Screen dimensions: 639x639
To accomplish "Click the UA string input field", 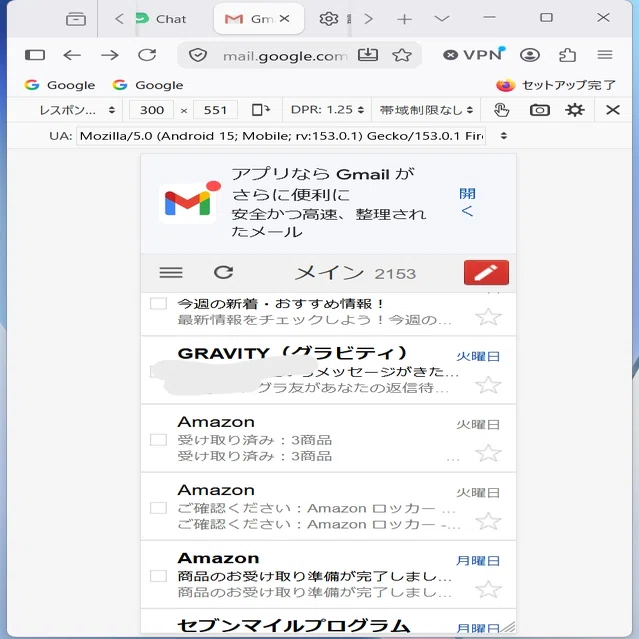I will (x=281, y=136).
